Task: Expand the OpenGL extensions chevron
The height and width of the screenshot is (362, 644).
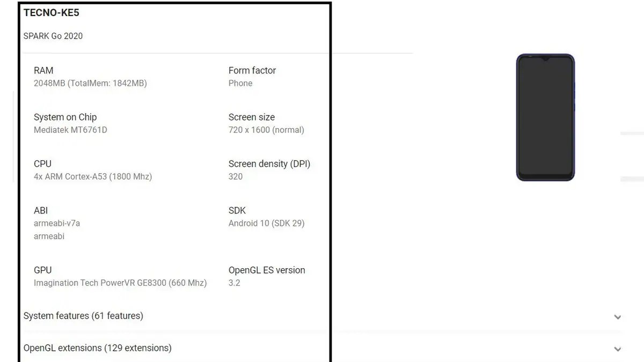Action: pyautogui.click(x=617, y=349)
